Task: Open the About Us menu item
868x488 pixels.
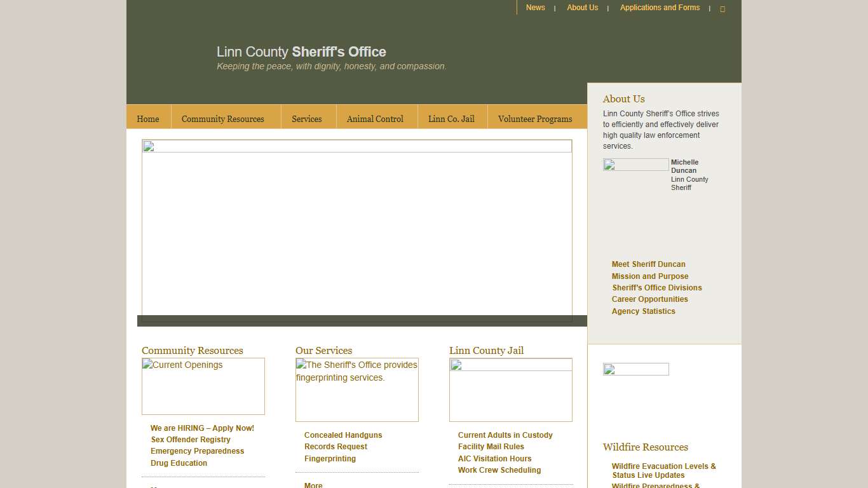Action: pos(582,8)
